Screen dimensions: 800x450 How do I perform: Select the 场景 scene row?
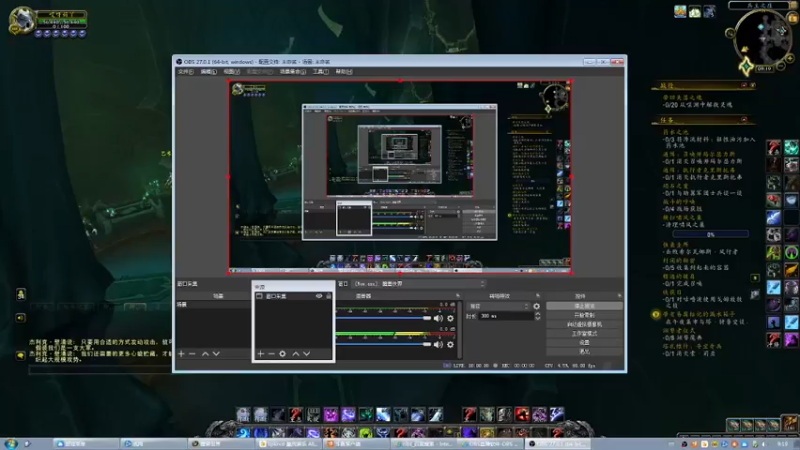(213, 305)
